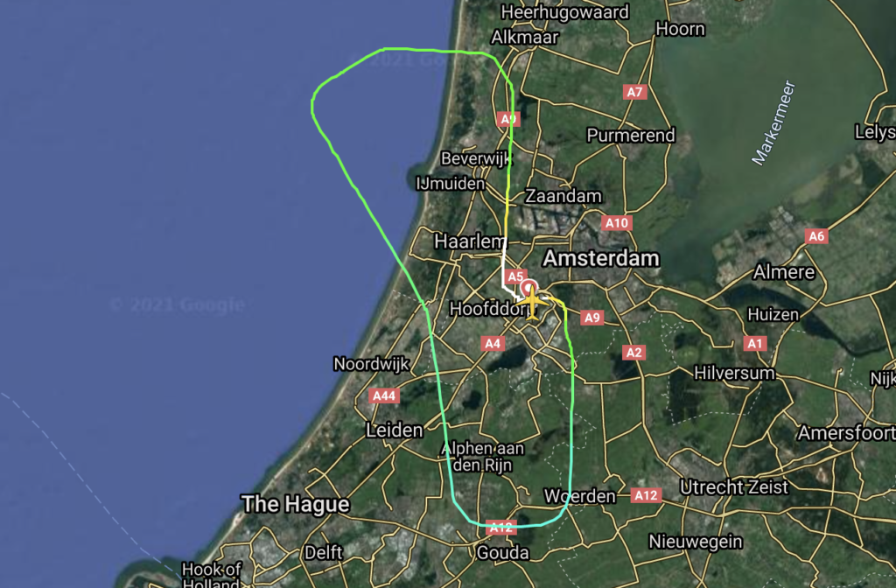Select the A2 road shield
This screenshot has height=588, width=896.
click(x=633, y=353)
